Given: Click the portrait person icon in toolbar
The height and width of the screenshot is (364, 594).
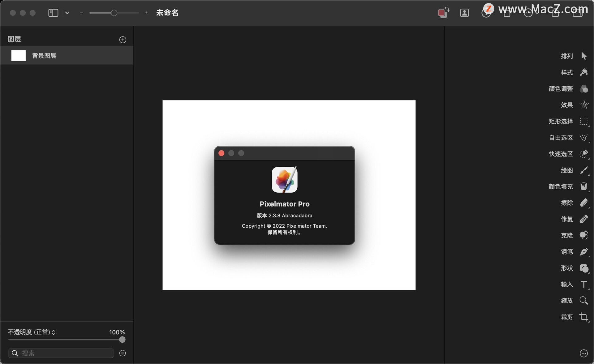Looking at the screenshot, I should (464, 13).
